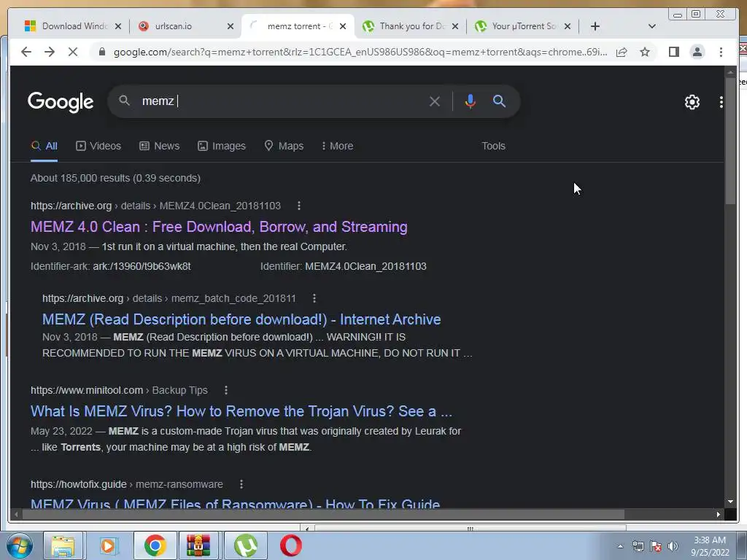Open the Windows Start menu
The width and height of the screenshot is (747, 560).
[19, 545]
